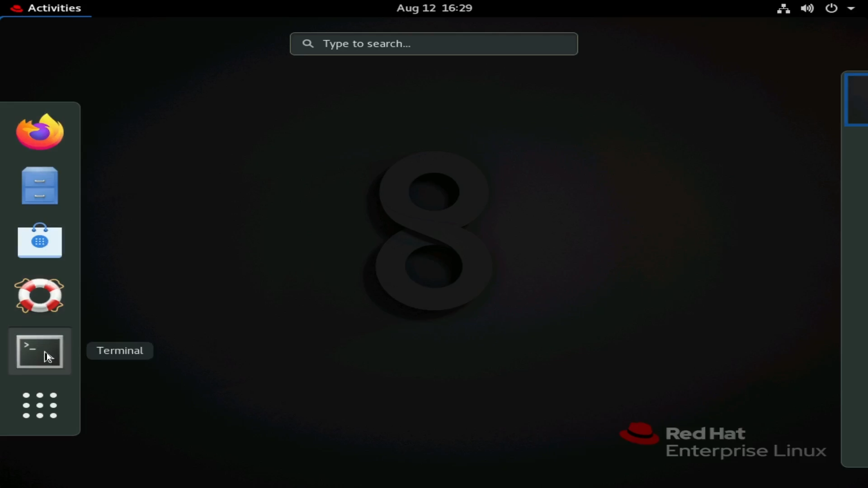The width and height of the screenshot is (868, 488).
Task: Open the Software application store
Action: pos(39,240)
